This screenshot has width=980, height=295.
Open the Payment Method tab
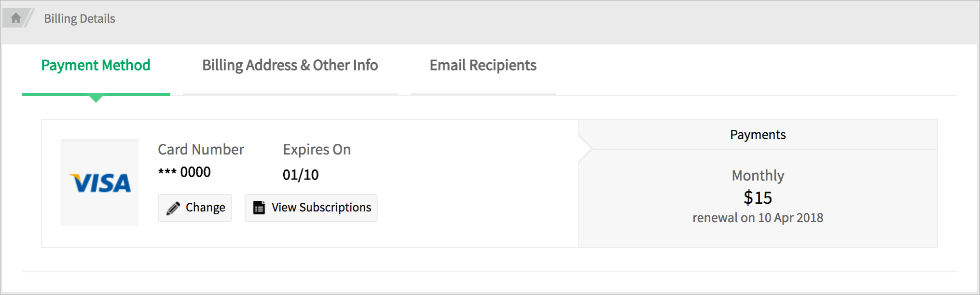click(96, 65)
